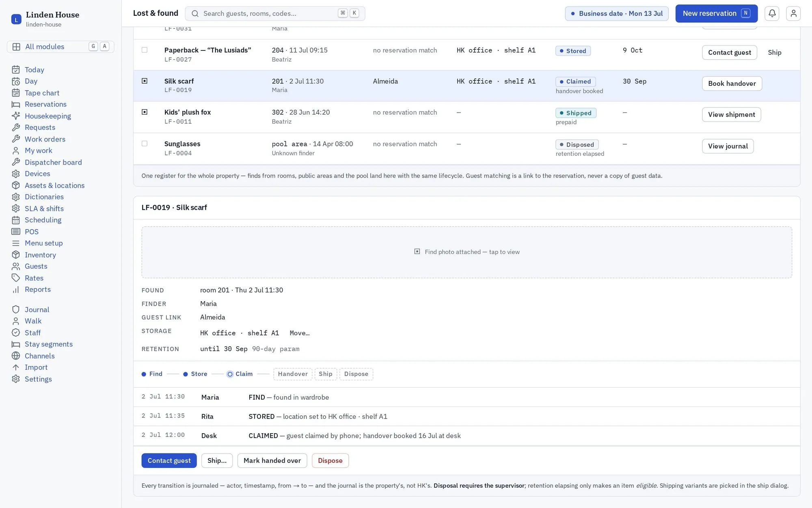The height and width of the screenshot is (508, 812).
Task: Open notifications bell icon
Action: [x=772, y=13]
